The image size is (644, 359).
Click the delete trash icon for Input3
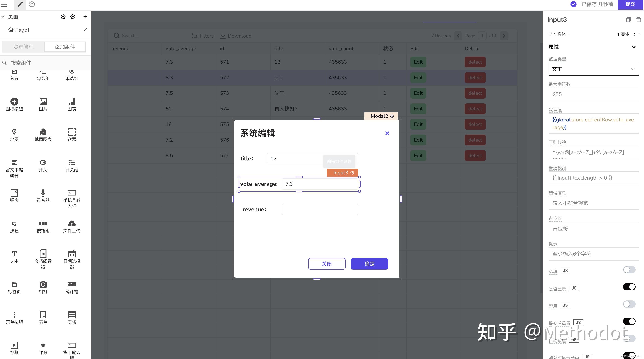[638, 20]
